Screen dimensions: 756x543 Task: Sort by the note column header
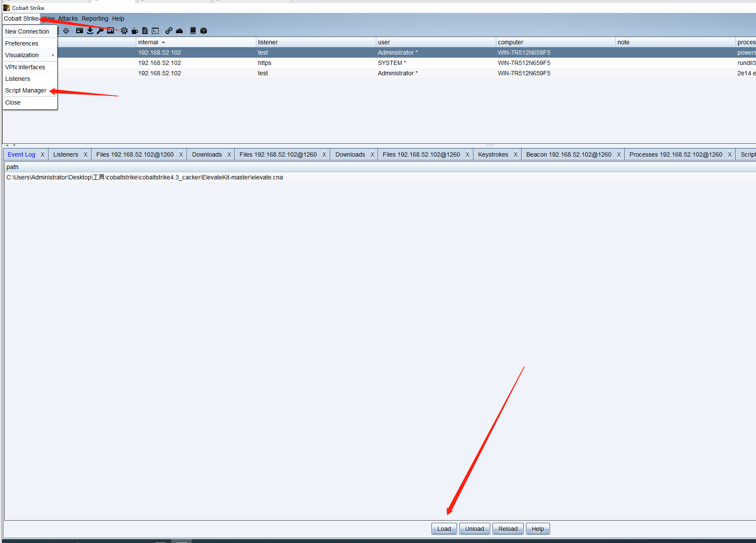(676, 42)
